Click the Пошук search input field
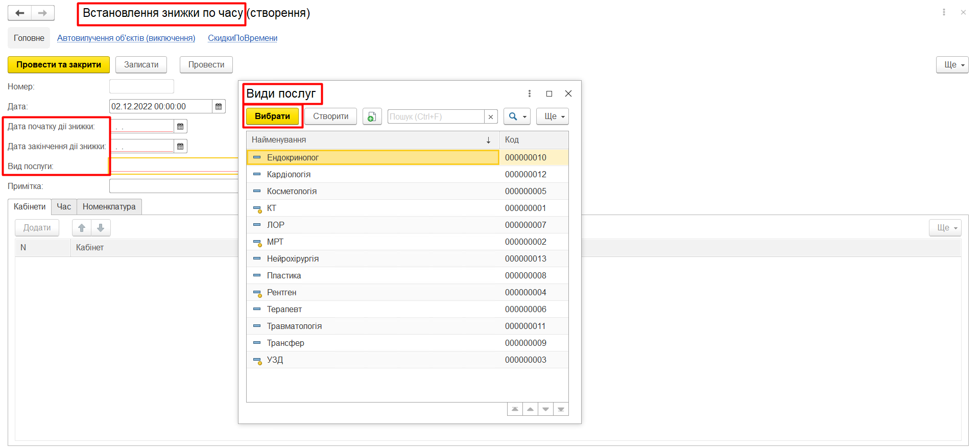 (x=436, y=117)
